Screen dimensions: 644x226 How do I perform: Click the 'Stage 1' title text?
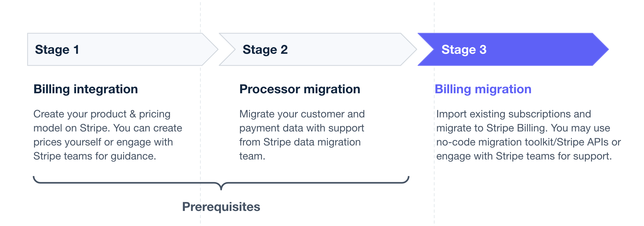point(57,50)
